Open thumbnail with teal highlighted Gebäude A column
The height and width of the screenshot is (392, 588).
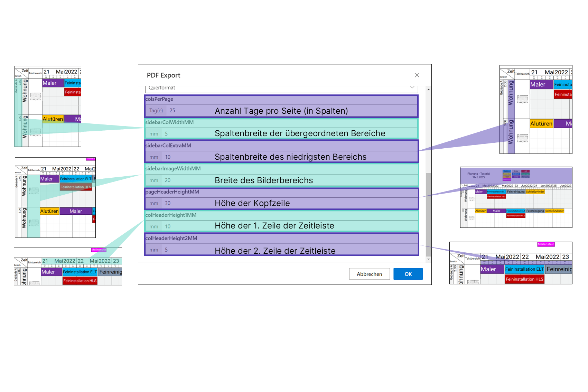tap(48, 106)
